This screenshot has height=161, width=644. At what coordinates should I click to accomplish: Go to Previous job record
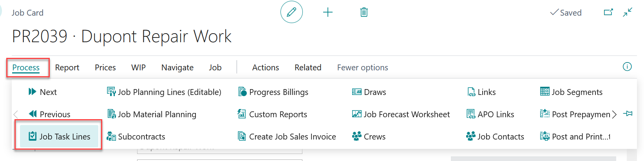pos(49,114)
